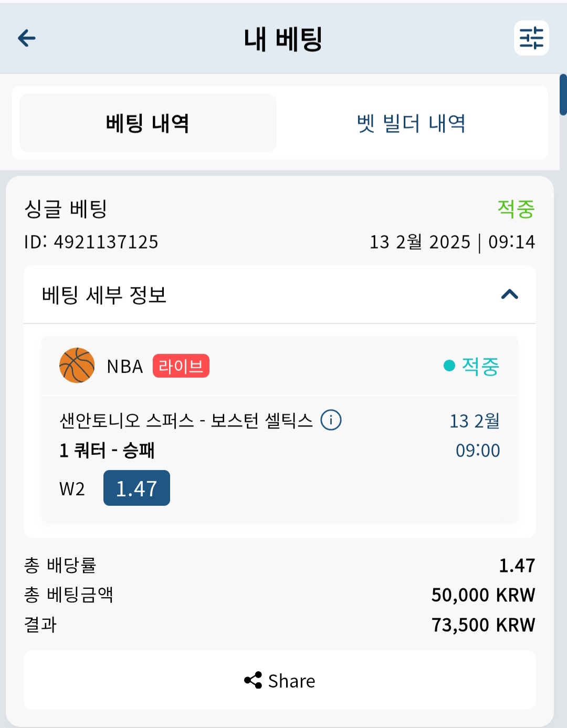Tap the back arrow icon
567x728 pixels.
click(27, 38)
